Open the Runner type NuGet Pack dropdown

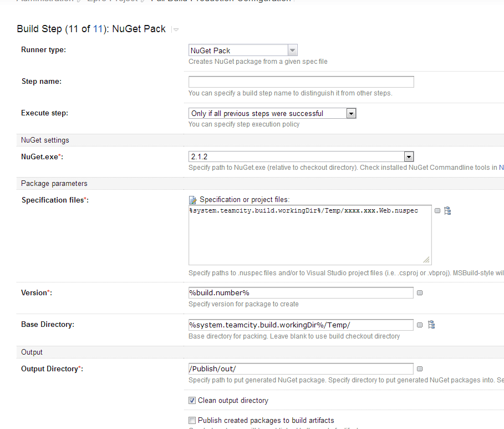243,50
